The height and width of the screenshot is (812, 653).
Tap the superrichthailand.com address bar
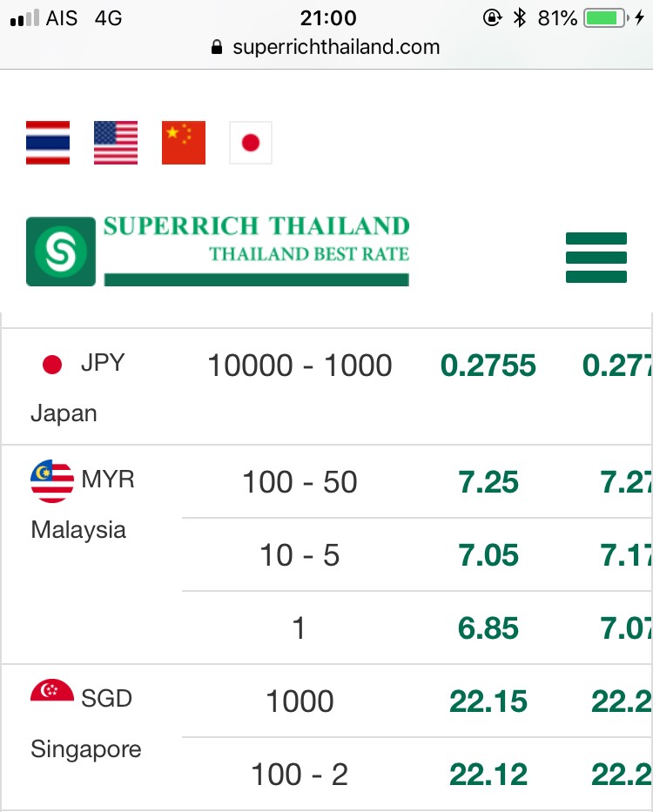click(326, 47)
